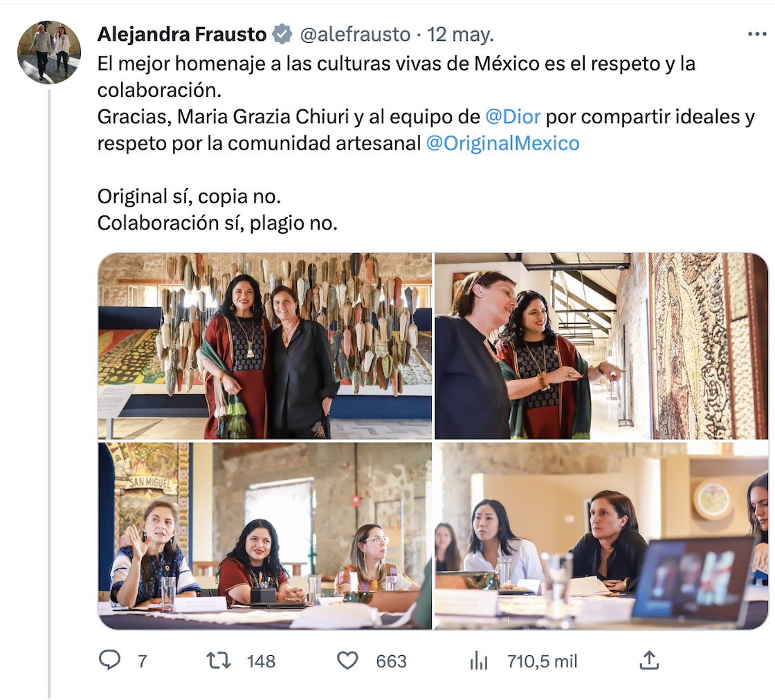Open the @OriginalMexico mention link
The height and width of the screenshot is (700, 775).
point(503,143)
